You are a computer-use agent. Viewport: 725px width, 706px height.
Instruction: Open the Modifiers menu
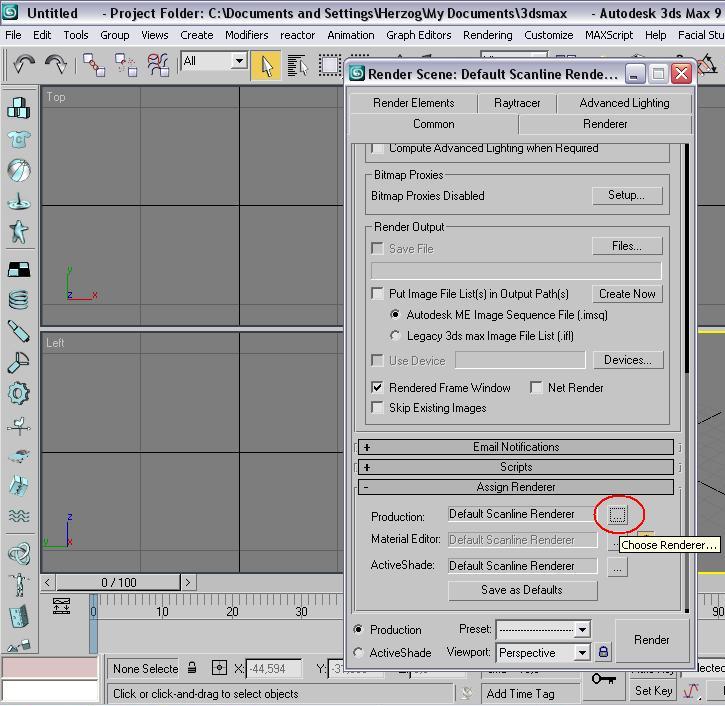coord(246,35)
